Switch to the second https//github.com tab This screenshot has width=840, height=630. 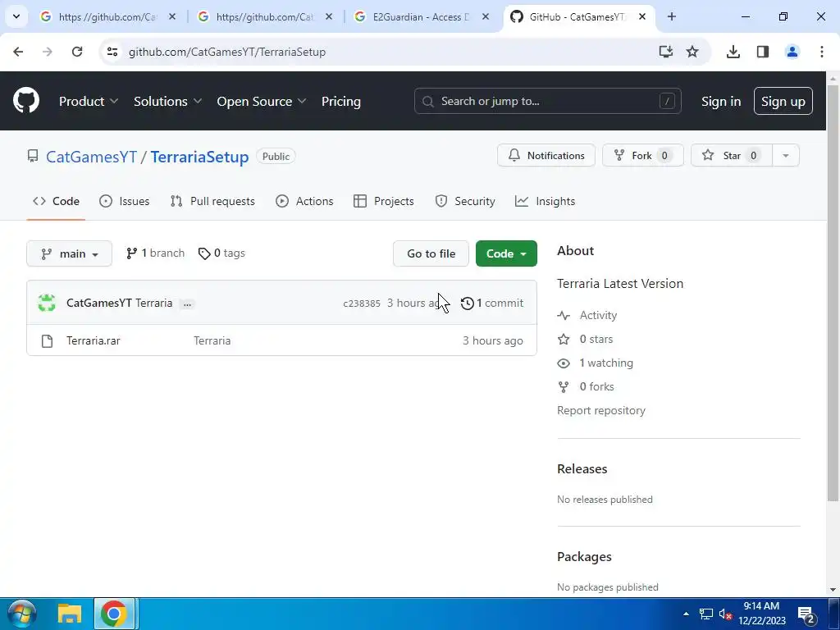(x=265, y=17)
